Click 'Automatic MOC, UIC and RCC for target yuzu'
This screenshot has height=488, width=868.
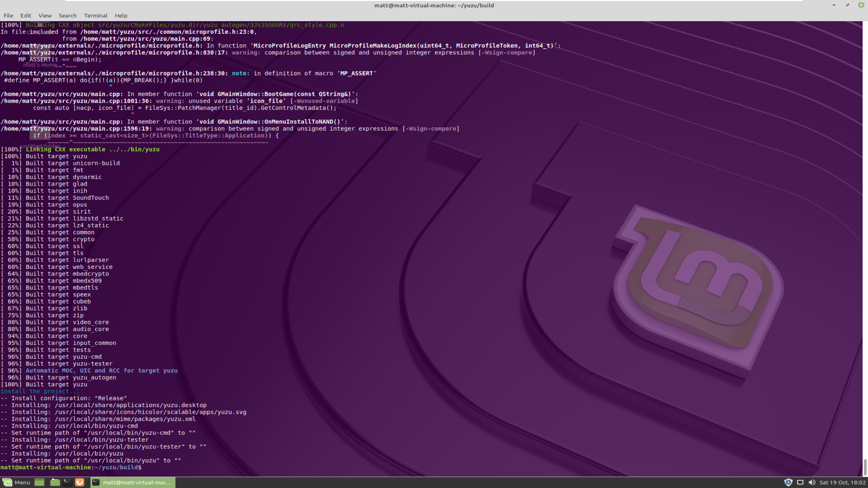pos(102,371)
